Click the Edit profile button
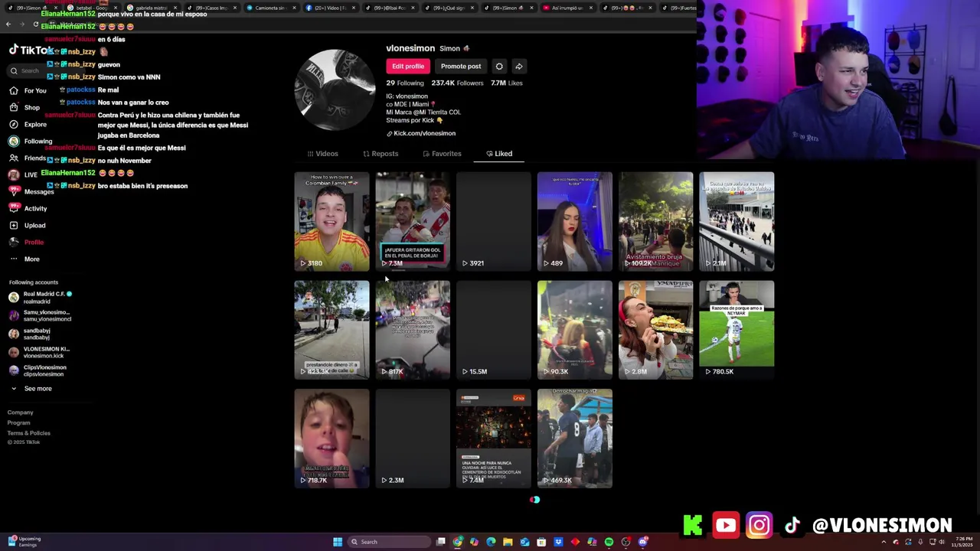 408,67
